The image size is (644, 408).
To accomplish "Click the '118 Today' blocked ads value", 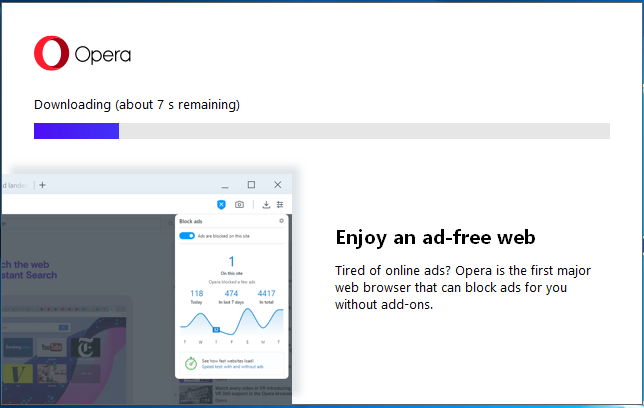I will (196, 296).
